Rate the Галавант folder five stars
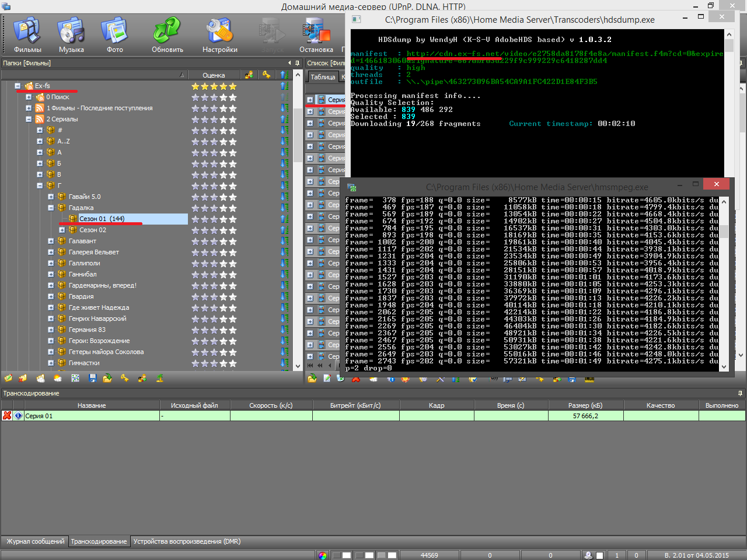The height and width of the screenshot is (560, 747). click(x=233, y=242)
